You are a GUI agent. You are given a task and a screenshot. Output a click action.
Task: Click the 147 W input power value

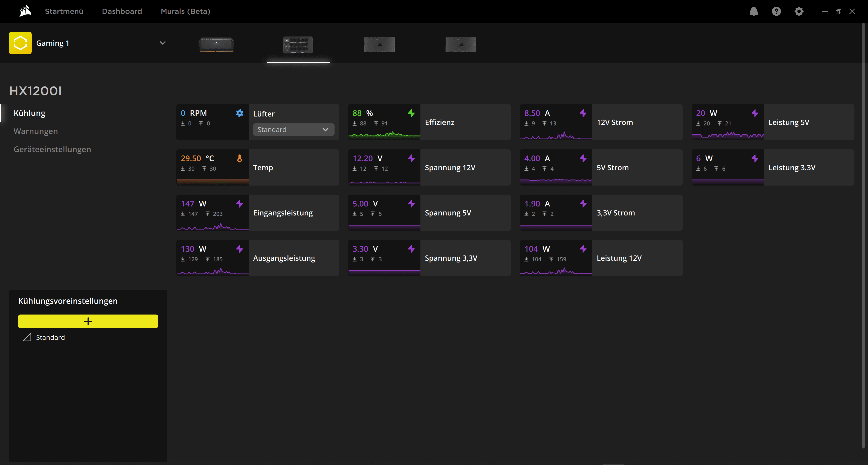pyautogui.click(x=193, y=203)
